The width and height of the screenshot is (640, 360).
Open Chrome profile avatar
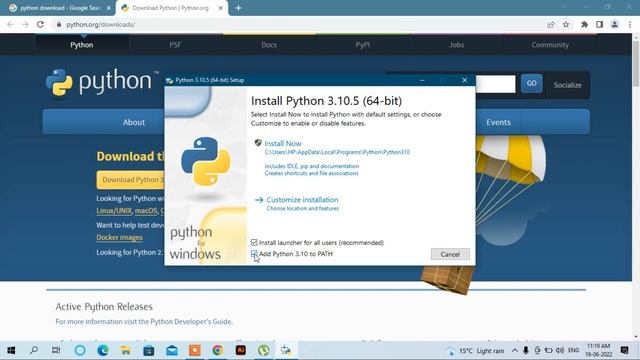pyautogui.click(x=614, y=24)
